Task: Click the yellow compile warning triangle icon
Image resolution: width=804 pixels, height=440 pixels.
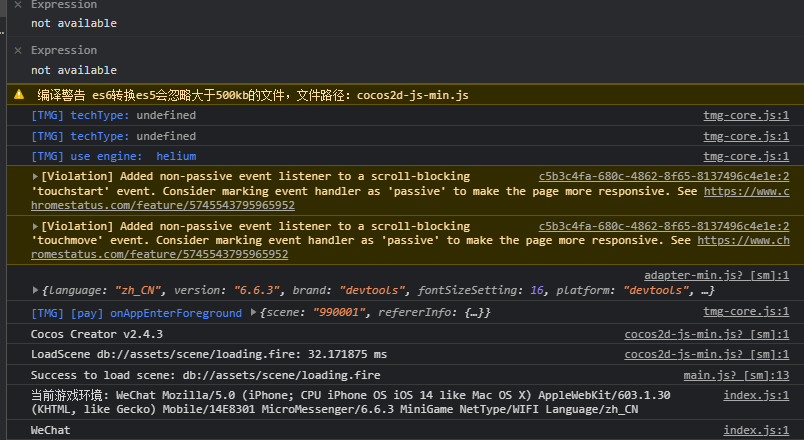Action: 19,95
